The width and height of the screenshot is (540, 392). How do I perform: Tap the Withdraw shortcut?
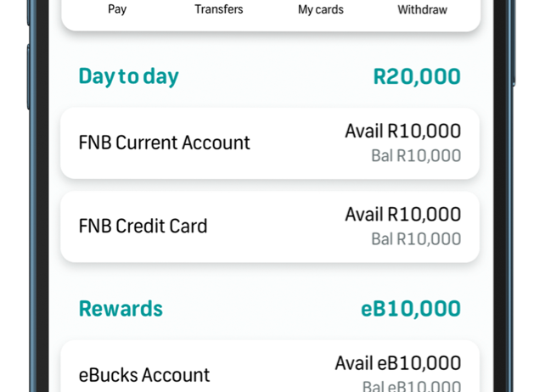click(x=422, y=10)
